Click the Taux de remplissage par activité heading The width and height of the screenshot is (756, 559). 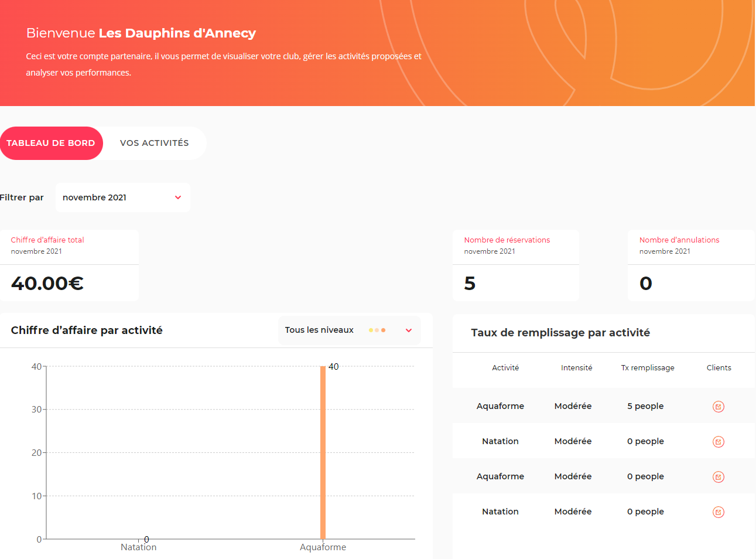tap(560, 333)
